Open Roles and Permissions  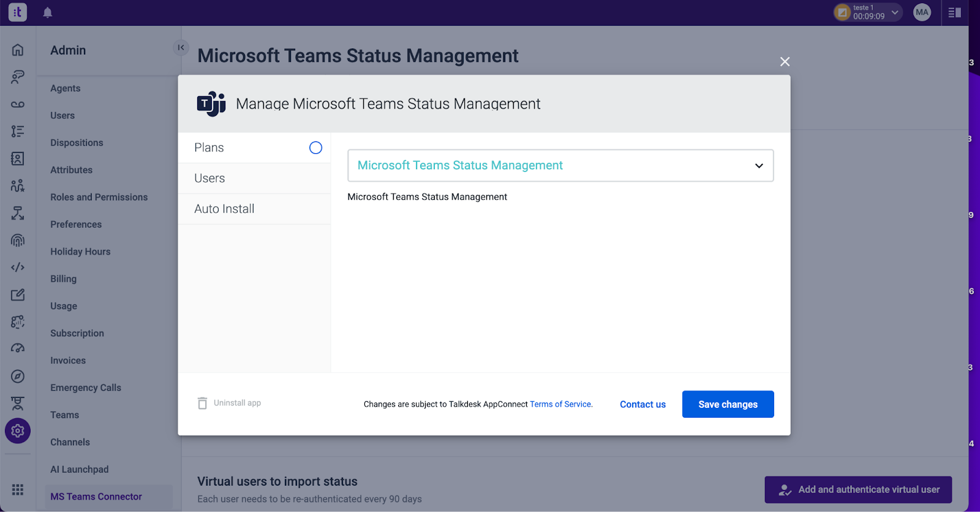tap(99, 197)
